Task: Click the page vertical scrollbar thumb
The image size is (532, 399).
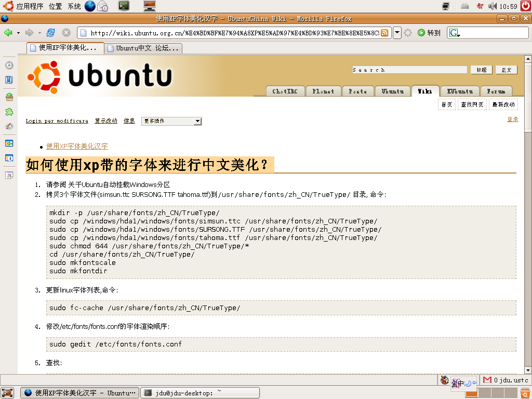Action: (528, 97)
